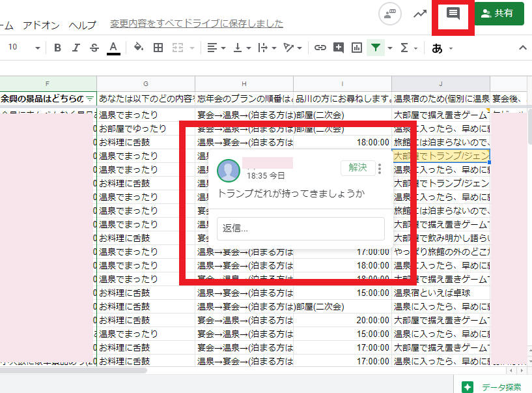Open activity dashboard trend icon
This screenshot has width=532, height=393.
click(x=420, y=14)
